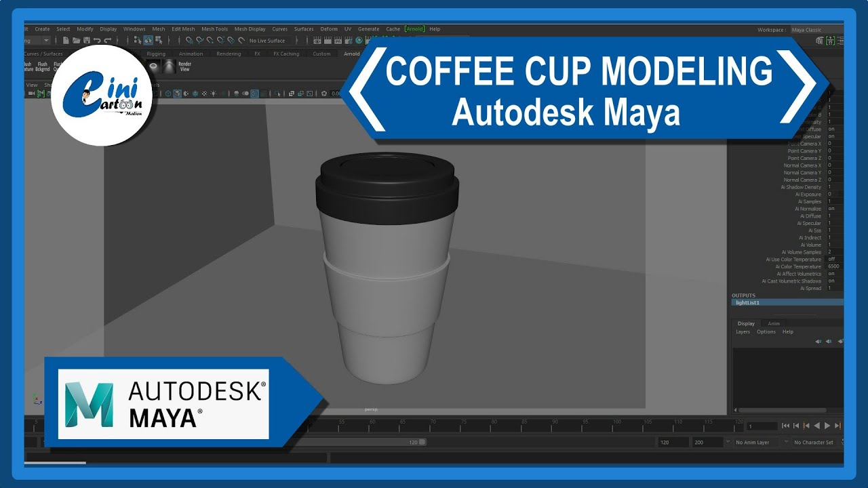
Task: Open the Mesh Tools menu
Action: tap(215, 29)
